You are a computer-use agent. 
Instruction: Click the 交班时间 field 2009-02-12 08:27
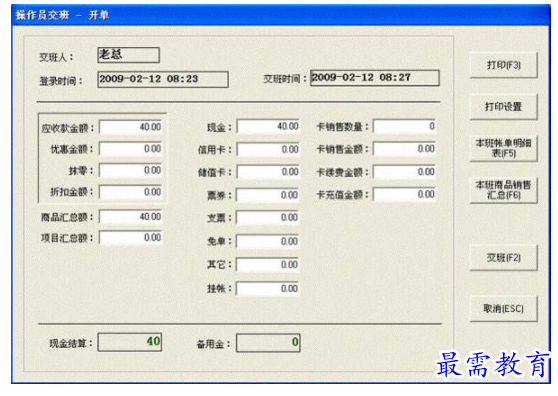[375, 78]
